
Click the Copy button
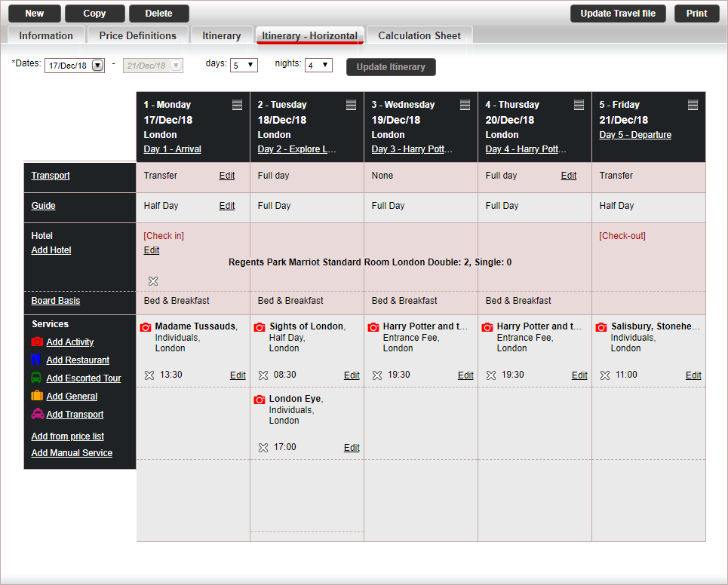click(95, 14)
